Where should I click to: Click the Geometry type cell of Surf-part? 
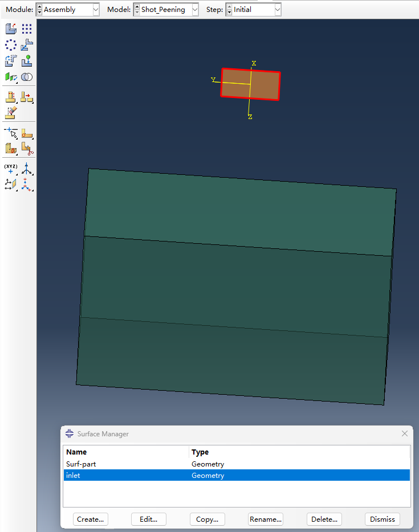coord(208,464)
